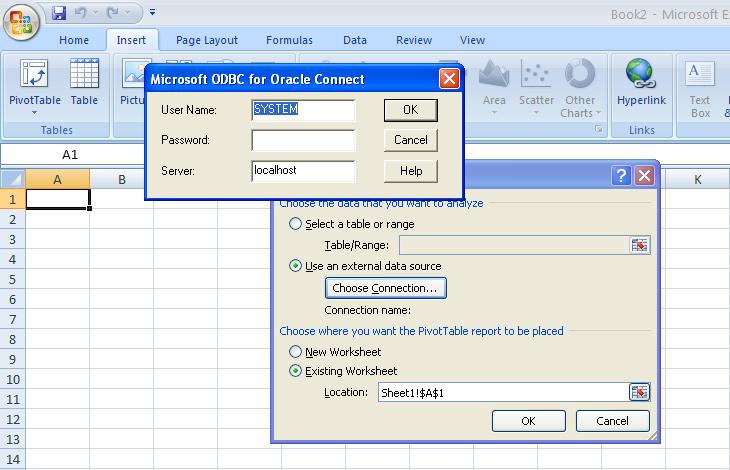This screenshot has height=470, width=730.
Task: Click the Server field showing localhost
Action: click(x=303, y=171)
